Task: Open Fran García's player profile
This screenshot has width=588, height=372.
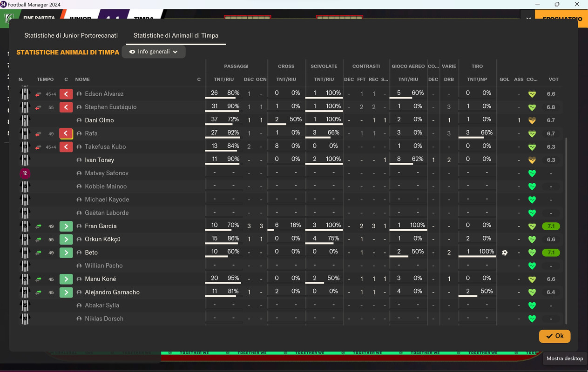Action: pyautogui.click(x=101, y=226)
